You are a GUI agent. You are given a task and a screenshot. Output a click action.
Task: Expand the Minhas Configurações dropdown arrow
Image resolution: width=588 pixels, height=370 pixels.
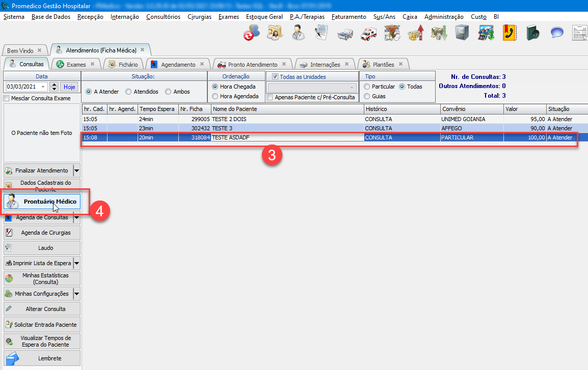76,294
